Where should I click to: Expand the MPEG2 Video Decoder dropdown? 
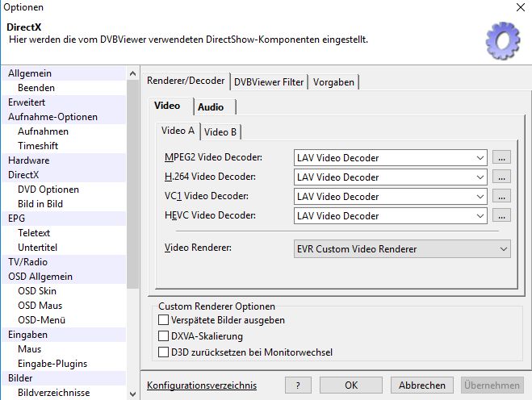[x=480, y=158]
